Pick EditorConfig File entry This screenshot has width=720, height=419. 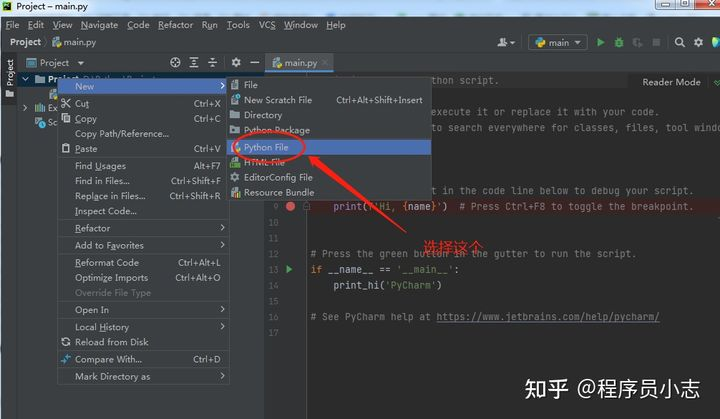tap(329, 177)
